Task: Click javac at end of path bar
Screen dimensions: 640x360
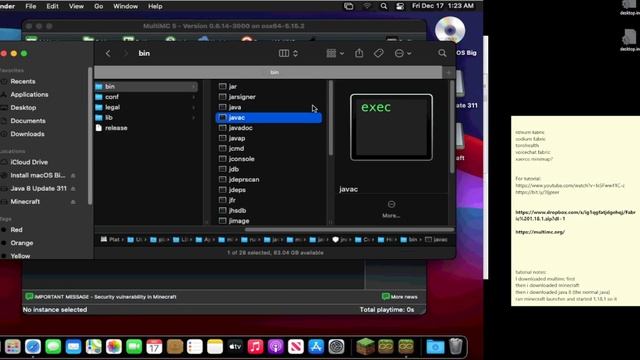Action: coord(437,240)
